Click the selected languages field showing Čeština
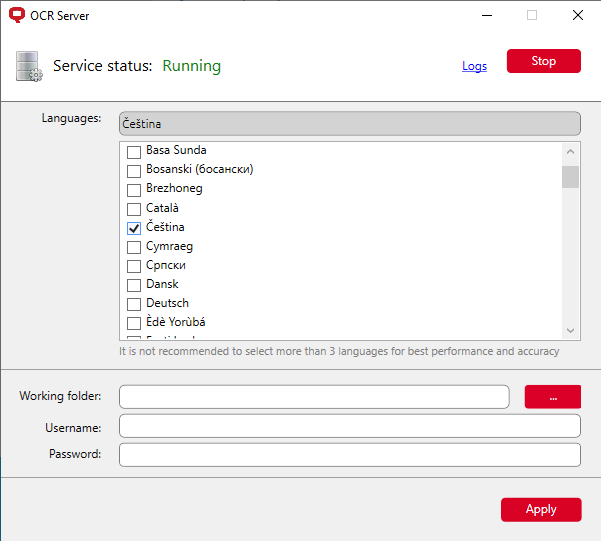The height and width of the screenshot is (541, 601). click(x=350, y=123)
